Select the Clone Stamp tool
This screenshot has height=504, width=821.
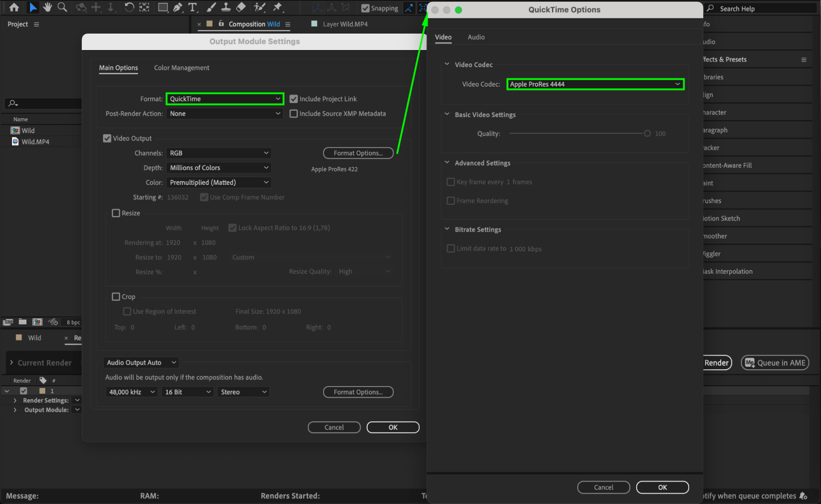[225, 7]
